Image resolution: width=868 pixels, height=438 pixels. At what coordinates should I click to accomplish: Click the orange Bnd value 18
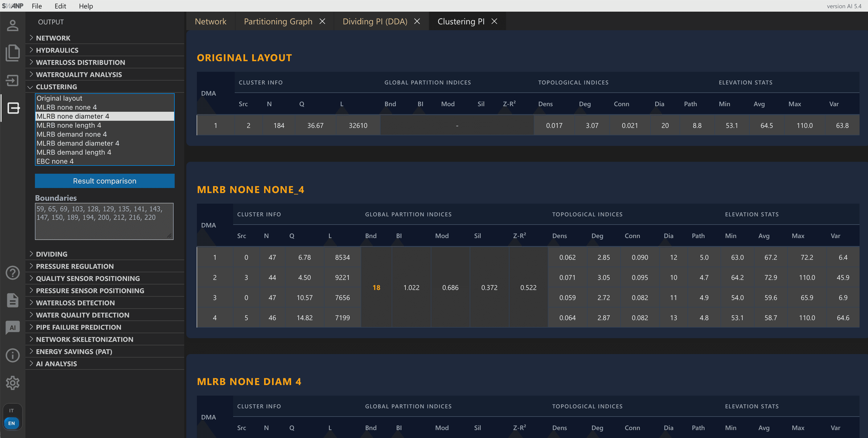pos(376,287)
